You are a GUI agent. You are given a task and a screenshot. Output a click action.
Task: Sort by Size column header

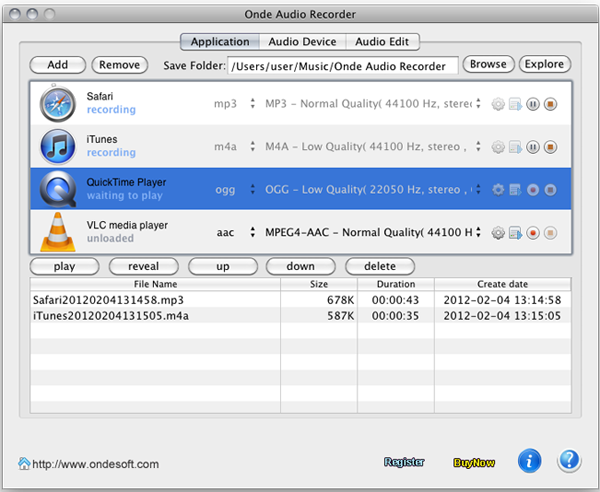pos(319,284)
